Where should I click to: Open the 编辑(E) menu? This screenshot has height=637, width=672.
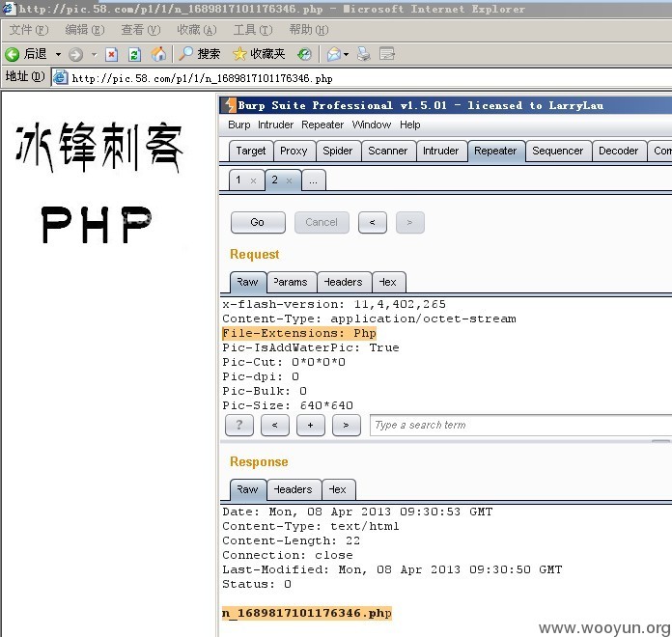85,30
